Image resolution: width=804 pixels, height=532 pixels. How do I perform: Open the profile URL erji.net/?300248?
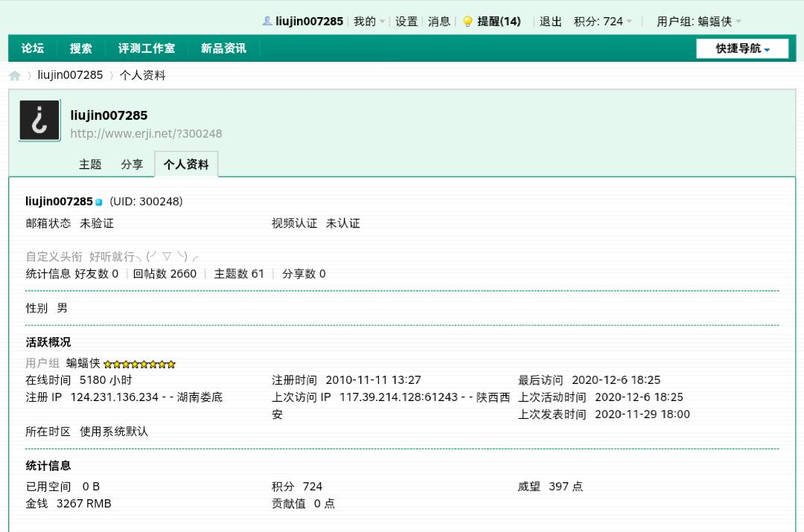coord(146,134)
